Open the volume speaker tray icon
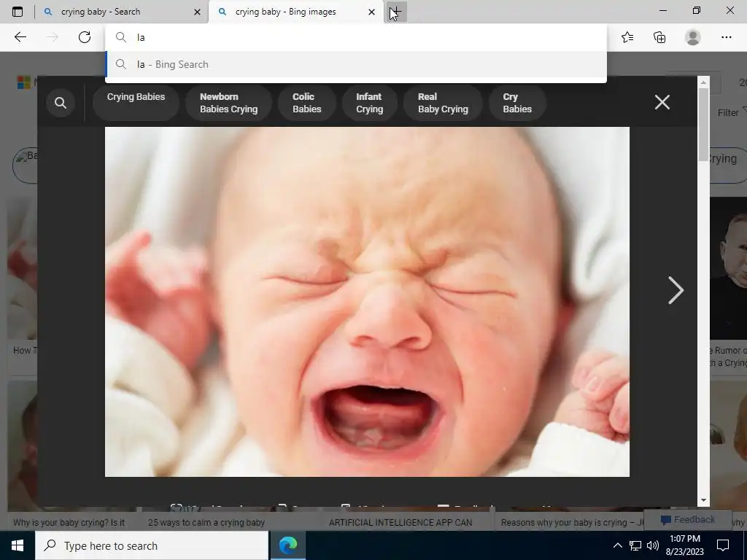This screenshot has height=560, width=747. (x=653, y=545)
